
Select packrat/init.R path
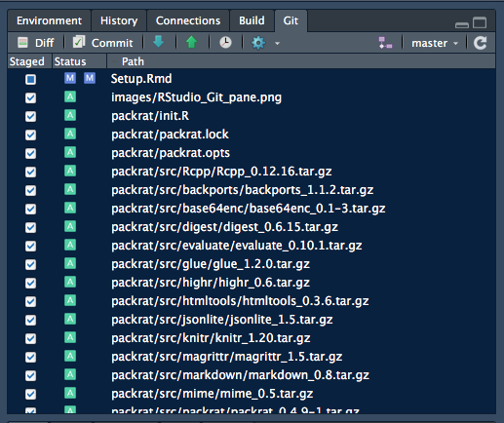pyautogui.click(x=150, y=116)
